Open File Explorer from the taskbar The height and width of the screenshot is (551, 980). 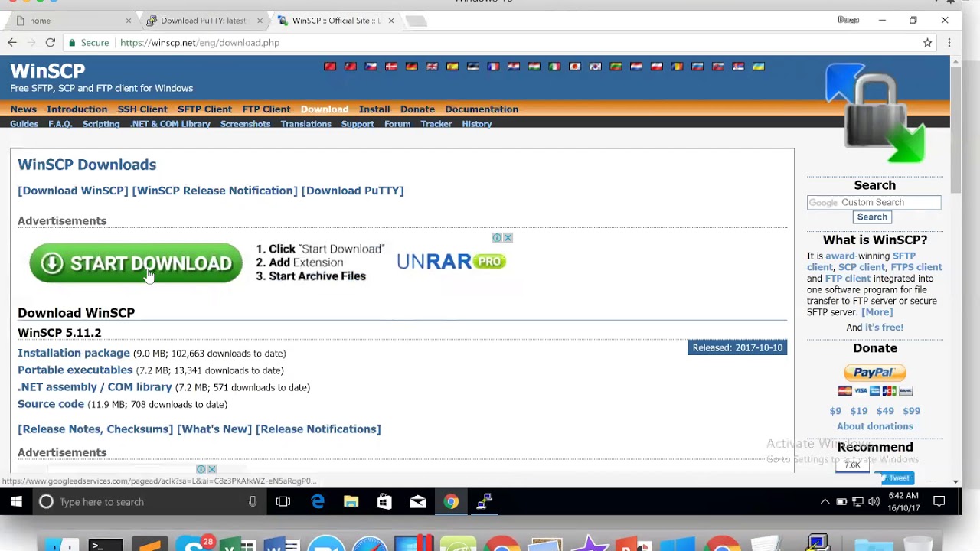pos(351,502)
